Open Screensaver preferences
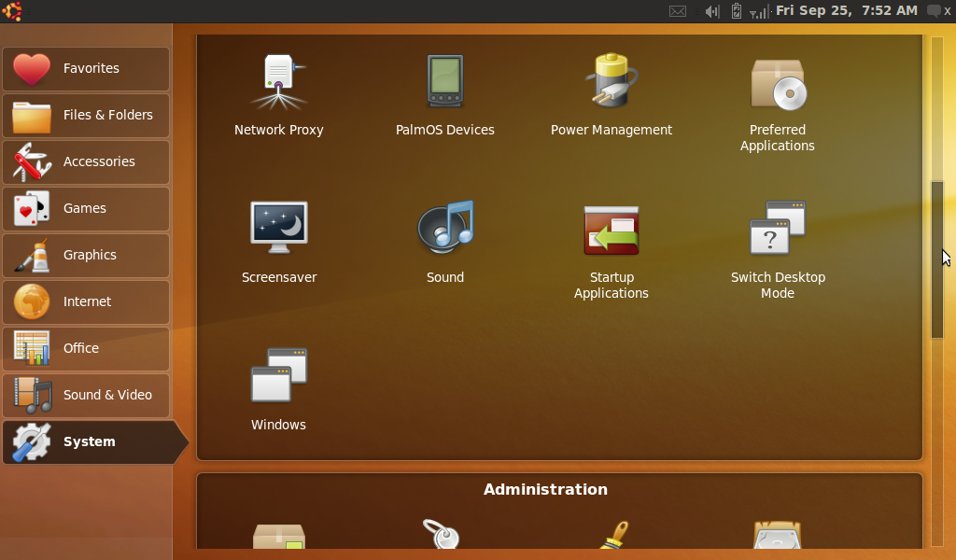The image size is (956, 560). (x=279, y=243)
